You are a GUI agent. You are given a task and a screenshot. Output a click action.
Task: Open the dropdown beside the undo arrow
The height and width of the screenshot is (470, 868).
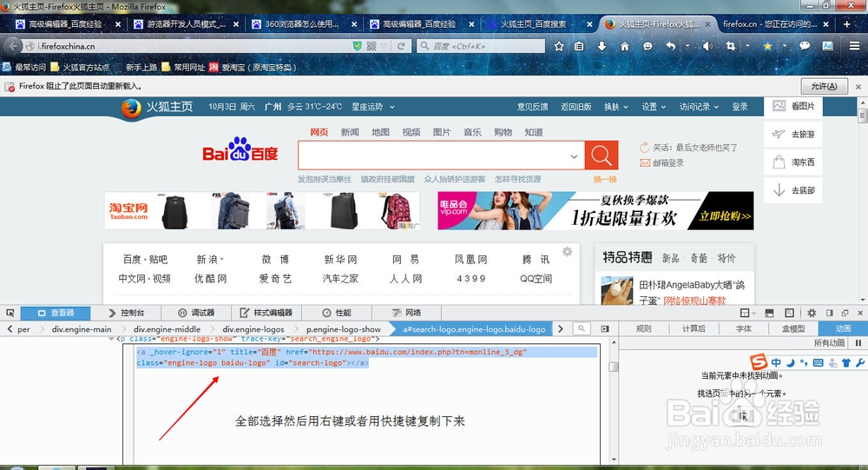687,47
